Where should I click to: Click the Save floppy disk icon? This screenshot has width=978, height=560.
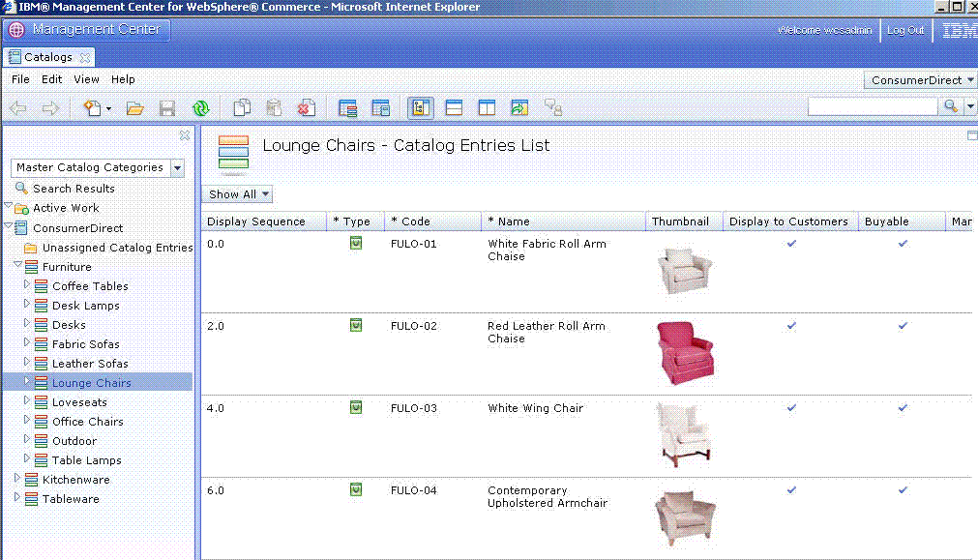167,108
